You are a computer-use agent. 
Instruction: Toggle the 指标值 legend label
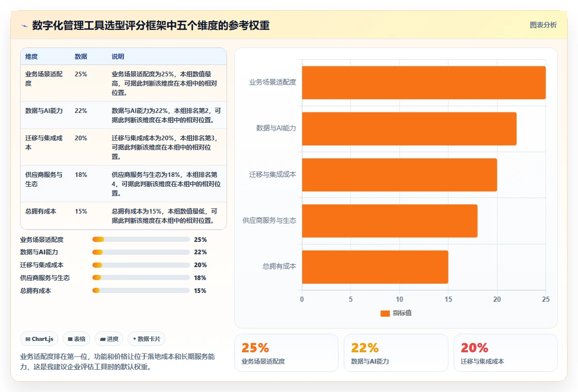[x=402, y=313]
